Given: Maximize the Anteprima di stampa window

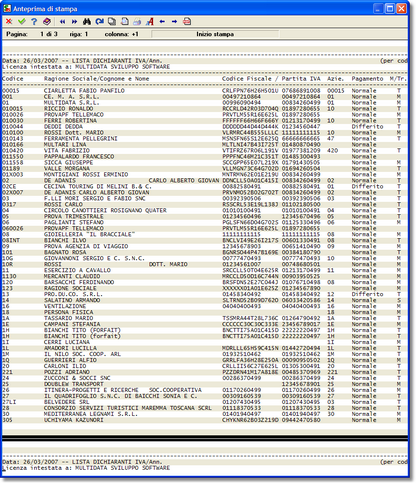Looking at the screenshot, I should (390, 8).
